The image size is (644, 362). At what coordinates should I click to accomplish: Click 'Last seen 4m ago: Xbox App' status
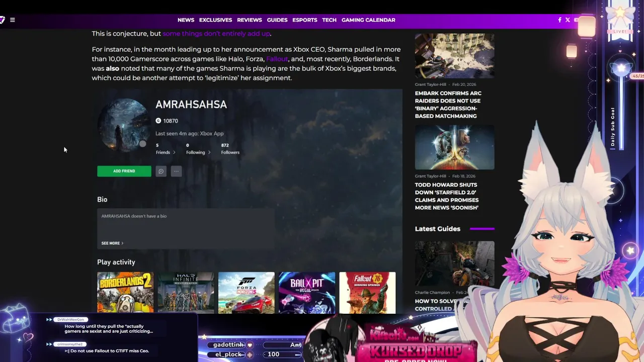pyautogui.click(x=189, y=134)
